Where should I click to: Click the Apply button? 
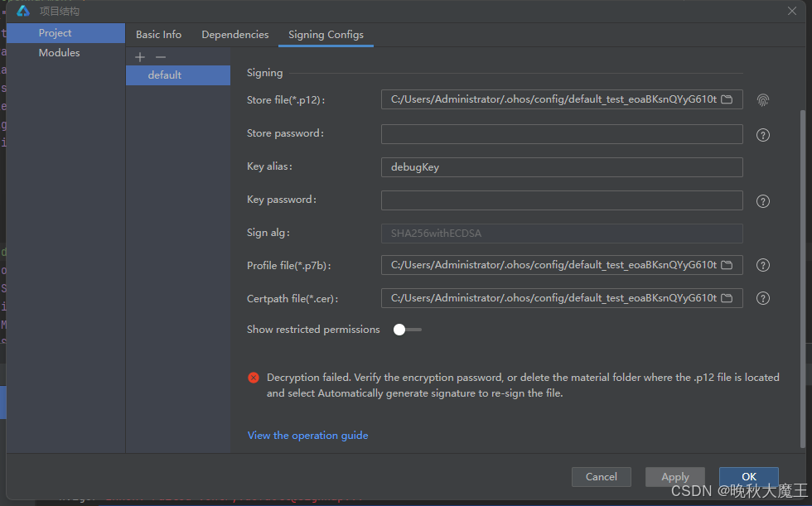coord(675,476)
